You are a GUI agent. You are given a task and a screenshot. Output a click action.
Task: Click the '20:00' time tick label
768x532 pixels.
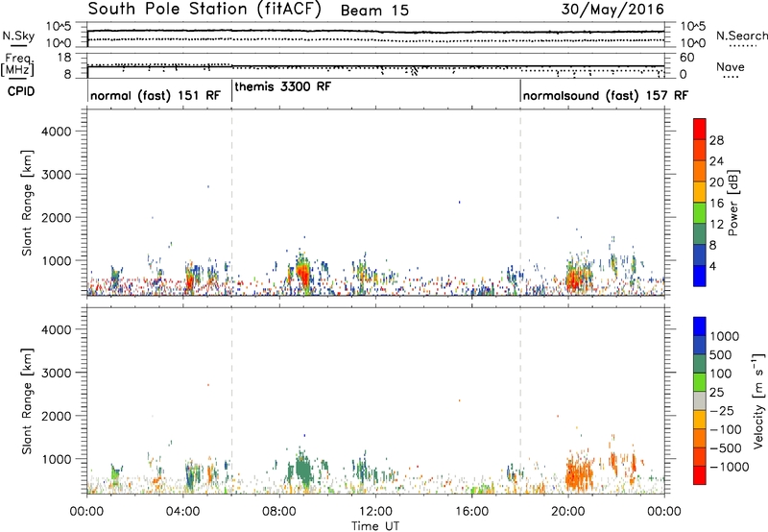(x=568, y=512)
